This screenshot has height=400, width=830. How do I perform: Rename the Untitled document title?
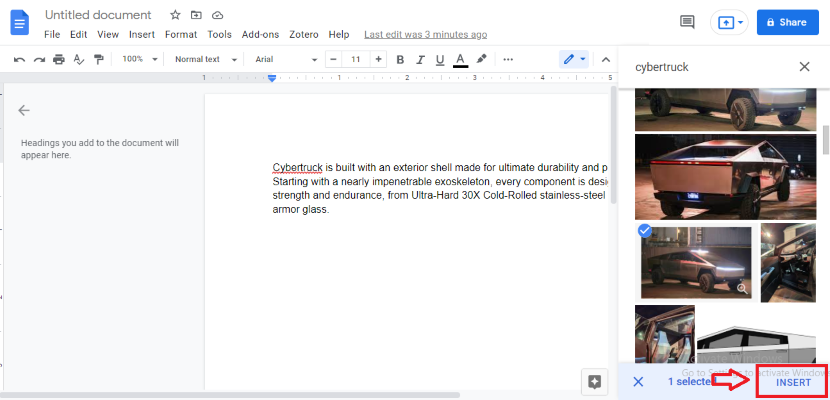(x=98, y=15)
